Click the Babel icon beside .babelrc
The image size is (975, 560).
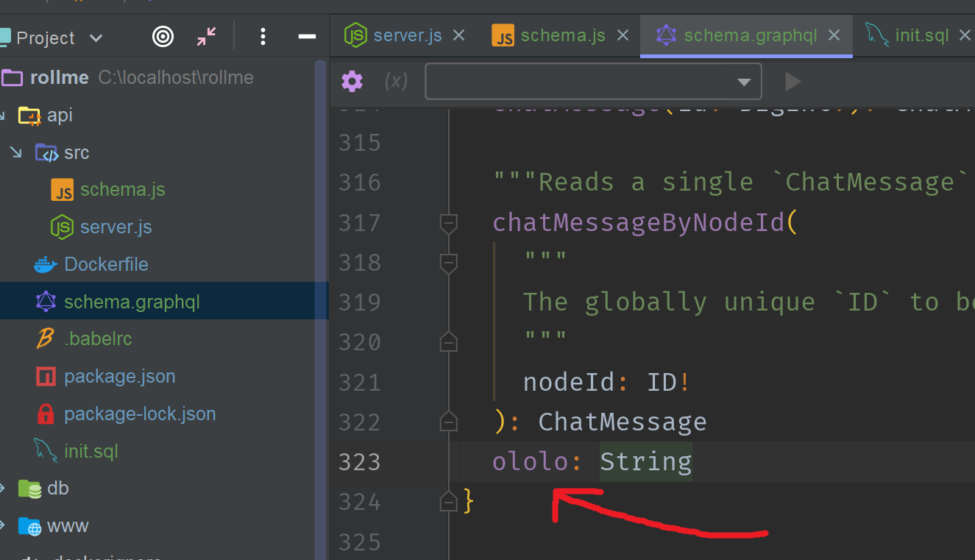pos(46,339)
